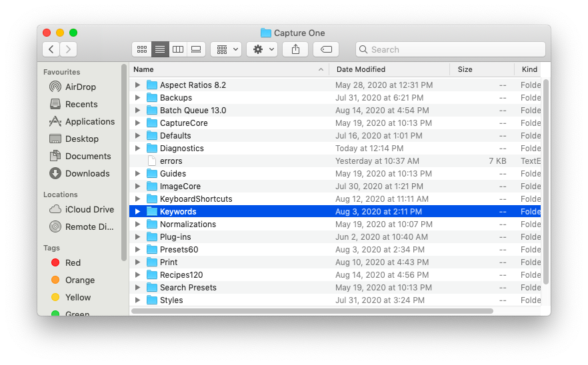
Task: Click into the Search field
Action: [451, 49]
